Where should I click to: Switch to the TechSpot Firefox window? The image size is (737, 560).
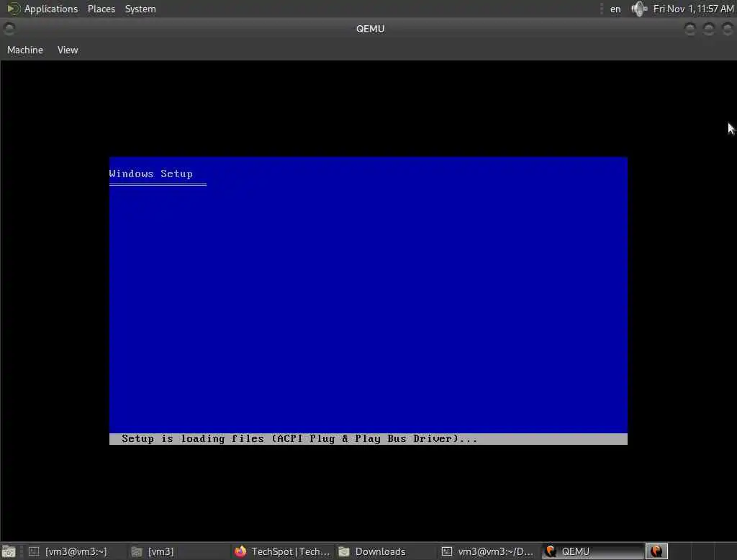coord(282,551)
